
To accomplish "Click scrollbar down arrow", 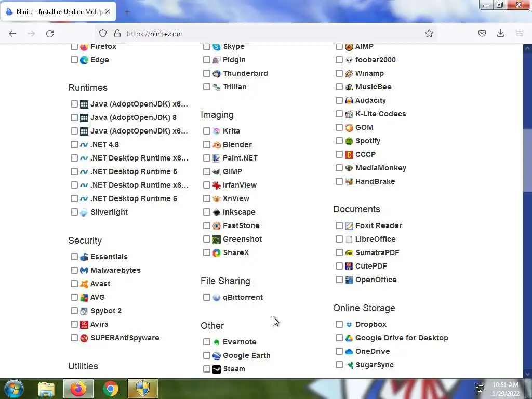I will tap(528, 374).
